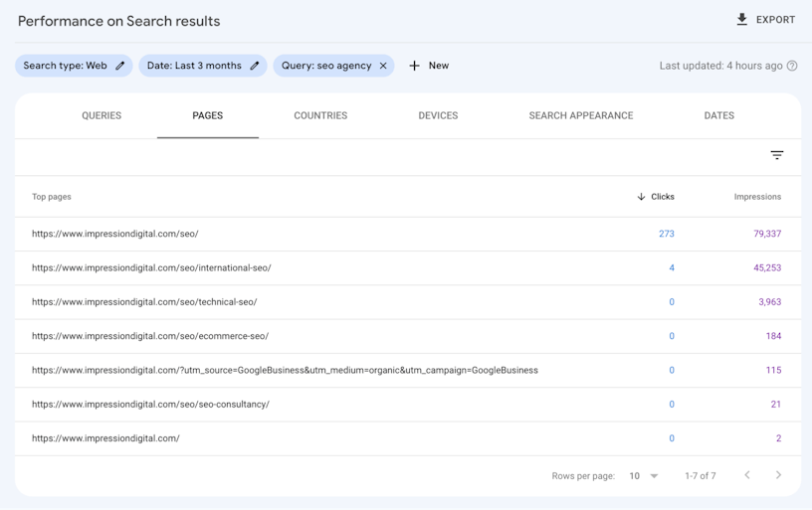This screenshot has height=510, width=812.
Task: Remove the Query: seo agency filter
Action: [383, 66]
